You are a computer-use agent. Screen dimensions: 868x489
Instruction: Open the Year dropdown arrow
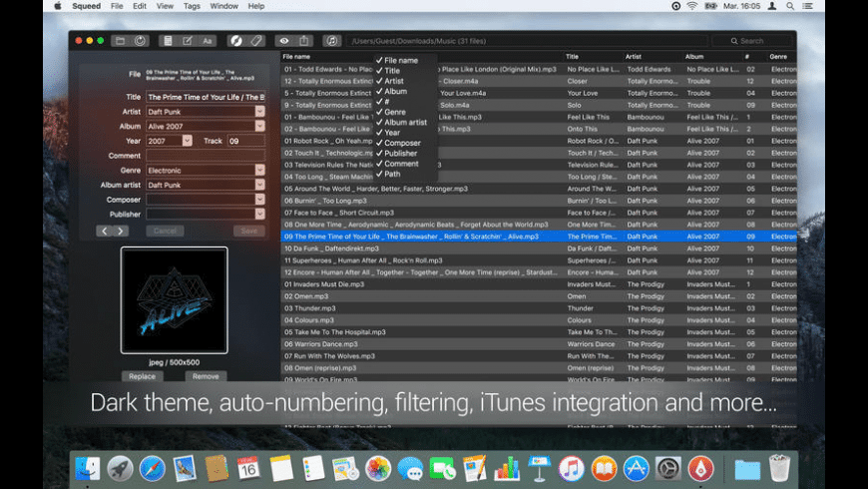(188, 141)
